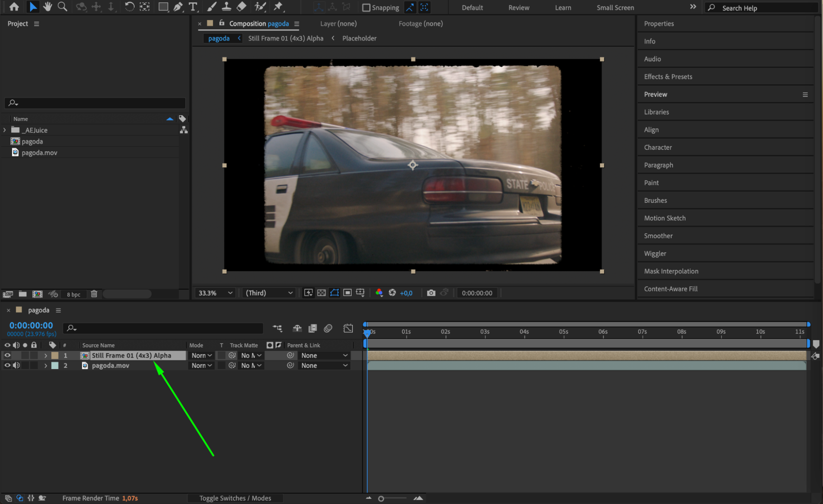The width and height of the screenshot is (823, 504).
Task: Select the Selection (arrow) tool
Action: [x=33, y=7]
